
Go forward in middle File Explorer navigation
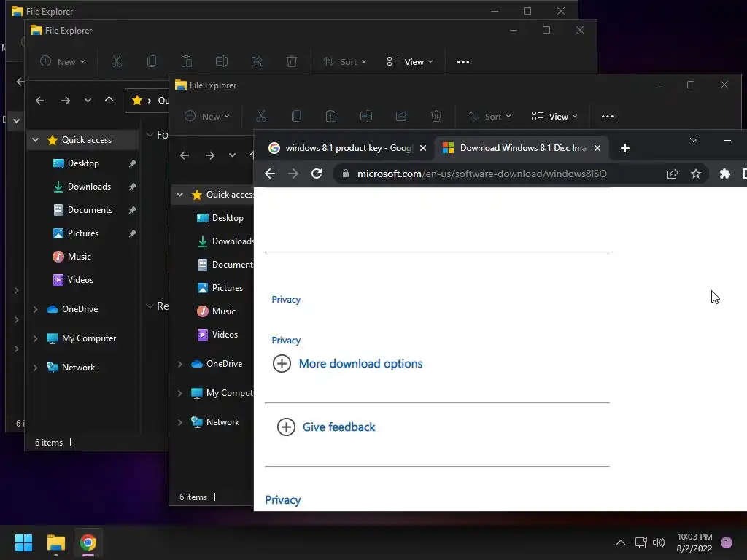coord(66,101)
